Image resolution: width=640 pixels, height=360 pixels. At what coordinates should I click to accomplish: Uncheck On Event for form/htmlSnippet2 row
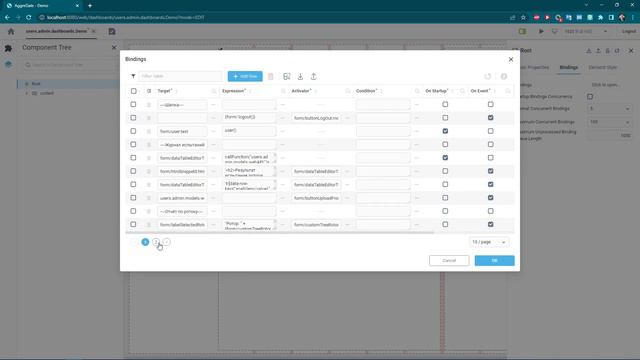(x=490, y=171)
